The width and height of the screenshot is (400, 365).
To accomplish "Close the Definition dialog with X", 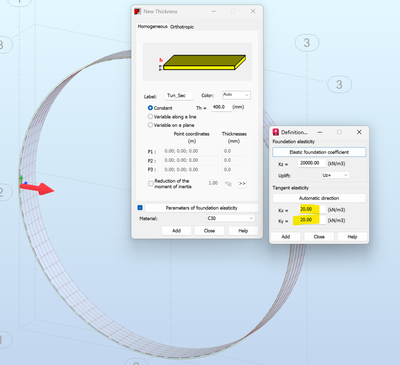I will tap(359, 132).
